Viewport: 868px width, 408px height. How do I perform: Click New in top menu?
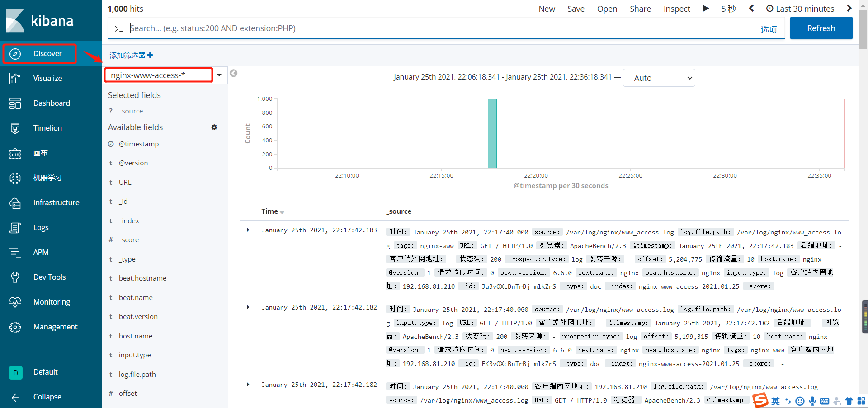(x=547, y=9)
